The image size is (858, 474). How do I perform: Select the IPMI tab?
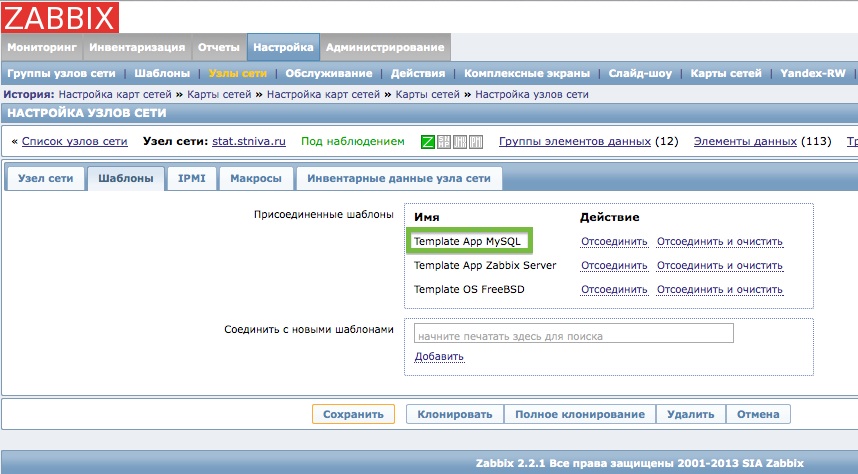tap(192, 179)
